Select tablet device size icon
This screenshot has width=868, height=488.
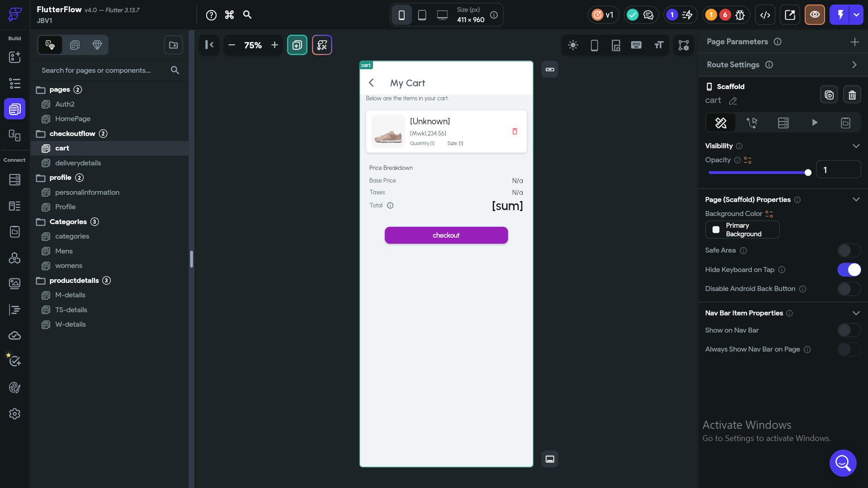click(x=422, y=15)
